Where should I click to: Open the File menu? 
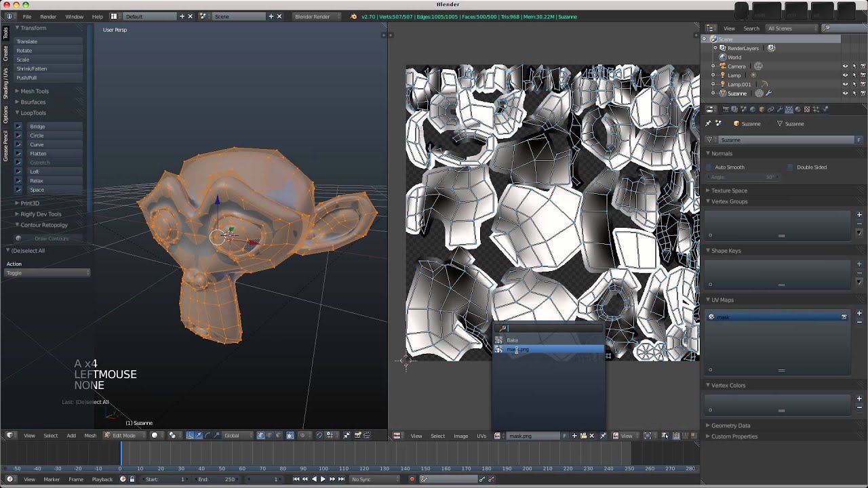tap(27, 16)
